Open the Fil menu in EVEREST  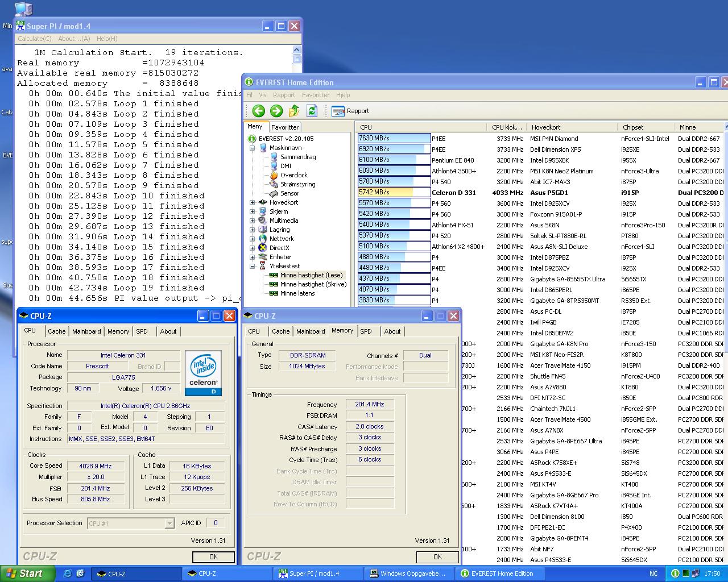point(249,95)
